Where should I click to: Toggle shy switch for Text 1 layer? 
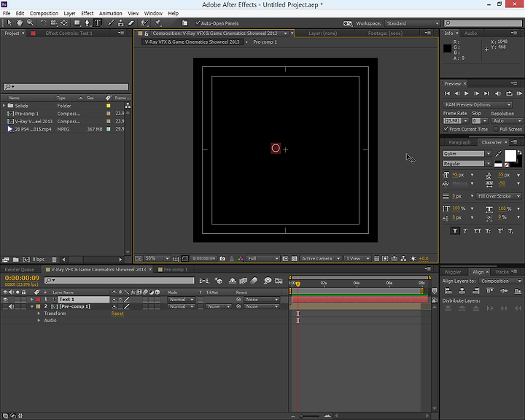point(114,300)
